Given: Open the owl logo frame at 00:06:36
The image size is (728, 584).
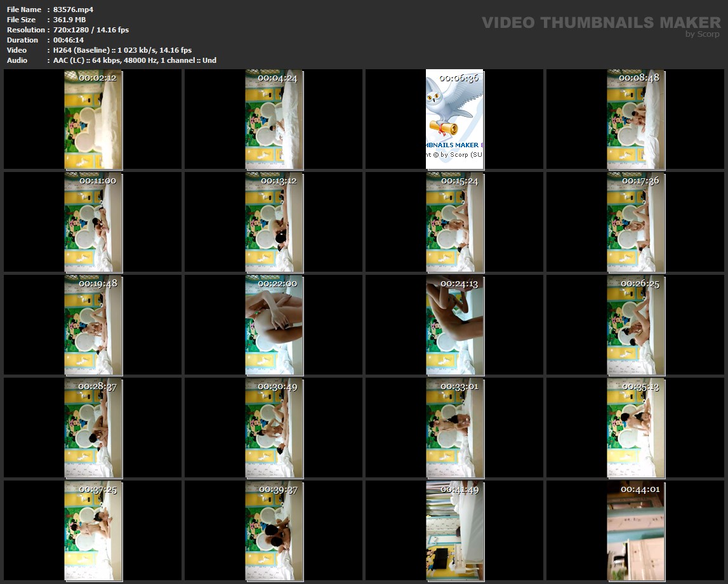Looking at the screenshot, I should (x=454, y=119).
